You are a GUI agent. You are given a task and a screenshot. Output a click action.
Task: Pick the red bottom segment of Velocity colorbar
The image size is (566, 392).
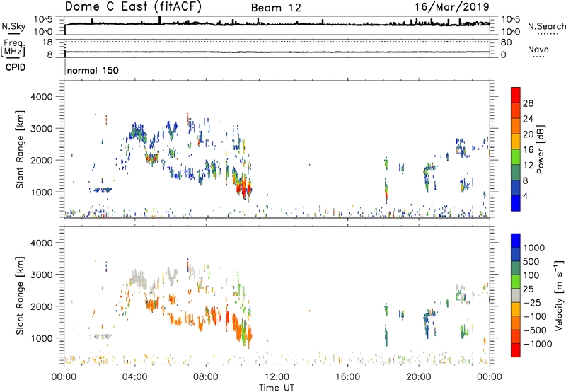[516, 350]
